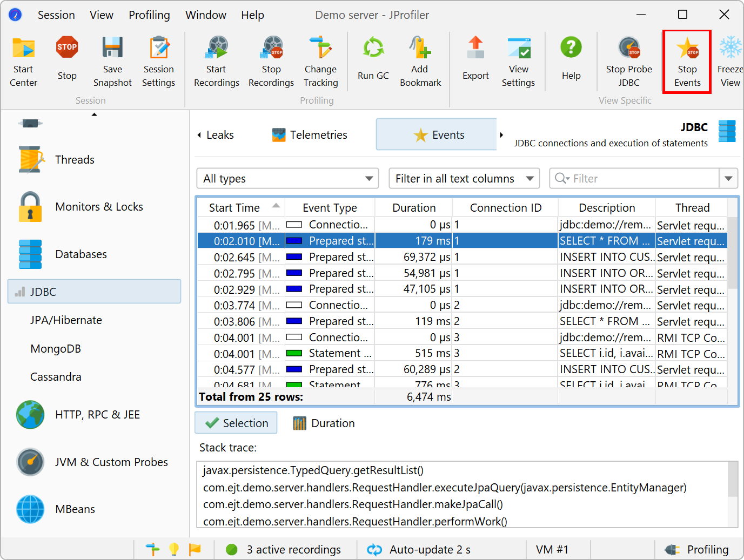Click Start Recordings

coord(216,62)
